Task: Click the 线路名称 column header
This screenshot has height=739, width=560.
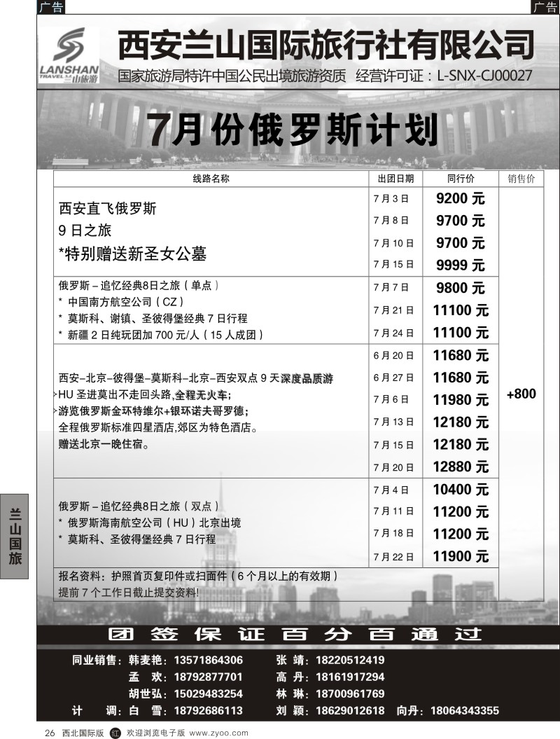Action: pos(211,179)
